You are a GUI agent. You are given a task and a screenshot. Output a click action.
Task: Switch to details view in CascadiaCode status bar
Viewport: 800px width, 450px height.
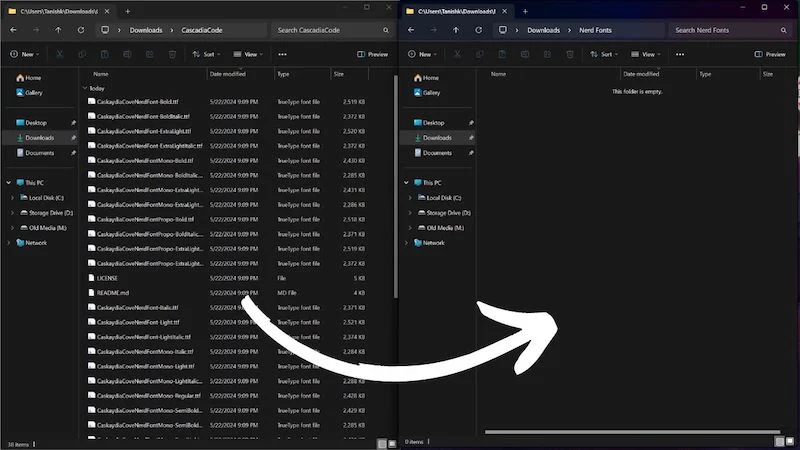[x=382, y=444]
